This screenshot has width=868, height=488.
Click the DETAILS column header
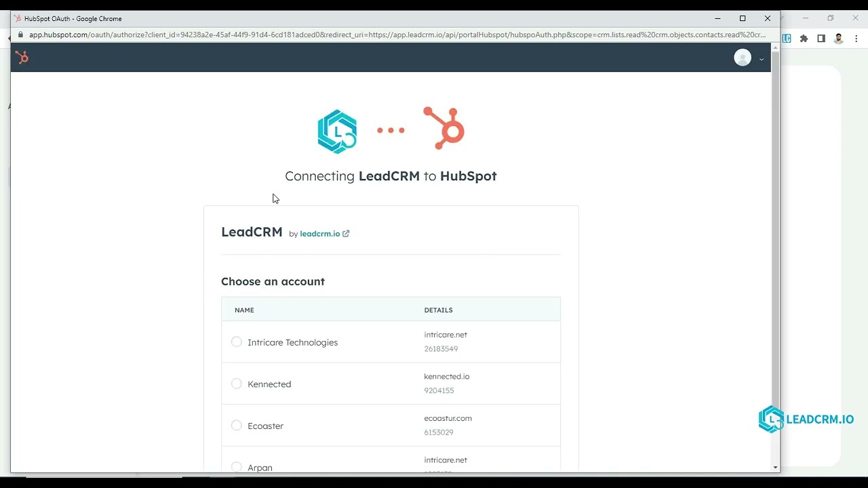[x=438, y=310]
